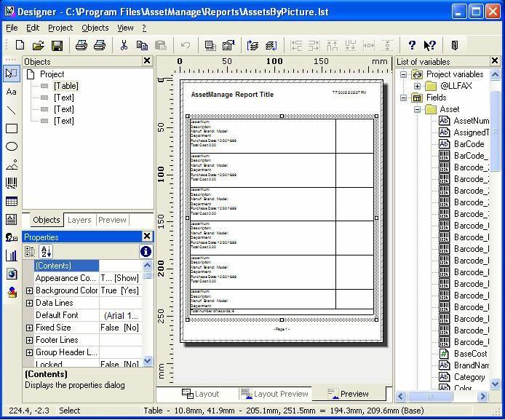Click the AssetManage Report Title text
This screenshot has height=420, width=505.
click(x=232, y=95)
